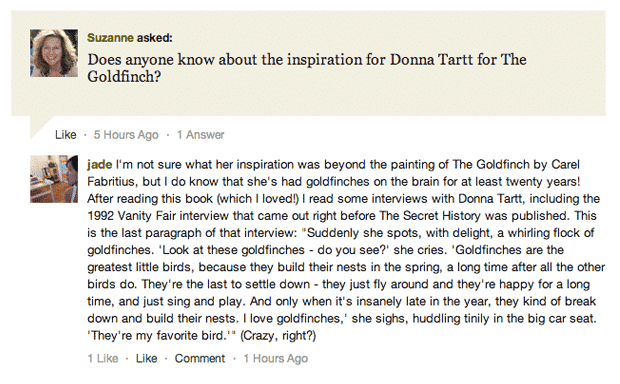Click jade's answer text paragraph
620x384 pixels.
pos(346,250)
